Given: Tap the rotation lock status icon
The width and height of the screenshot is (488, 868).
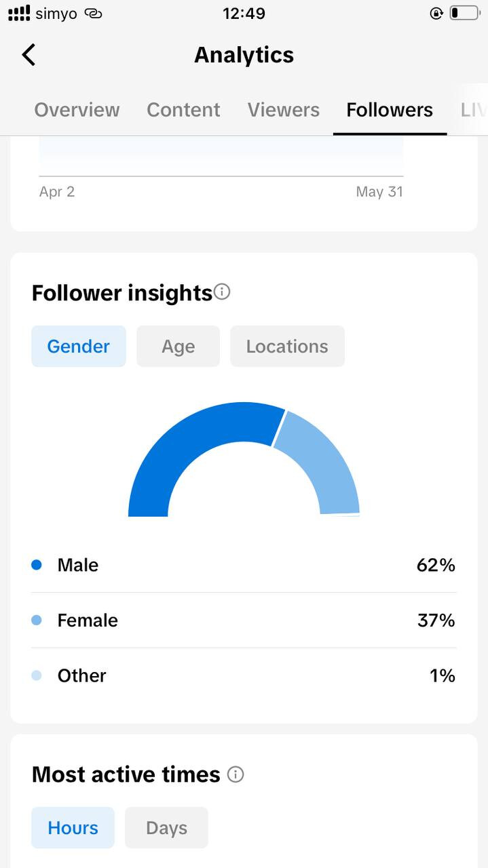Looking at the screenshot, I should point(436,13).
